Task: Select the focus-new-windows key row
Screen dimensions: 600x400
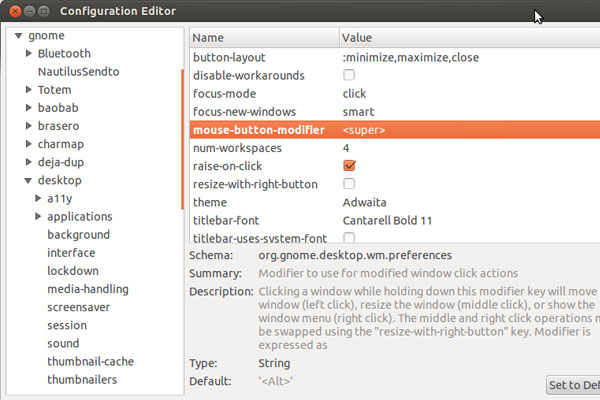Action: tap(395, 112)
